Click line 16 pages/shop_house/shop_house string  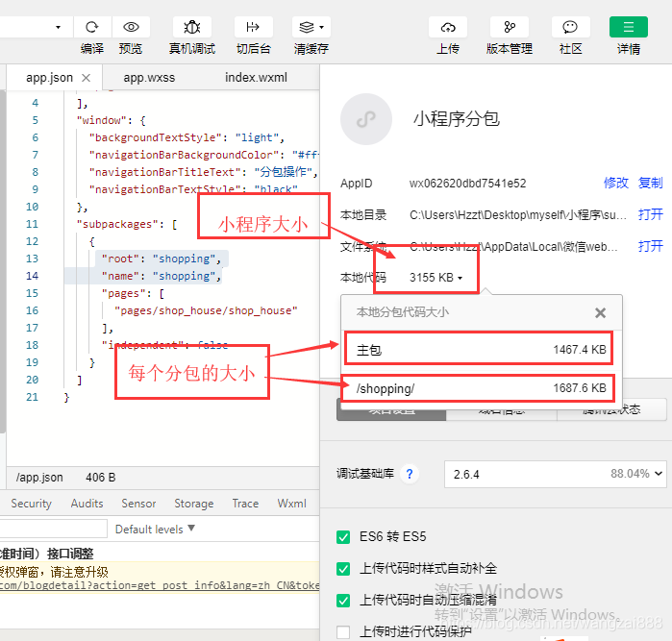tap(206, 310)
